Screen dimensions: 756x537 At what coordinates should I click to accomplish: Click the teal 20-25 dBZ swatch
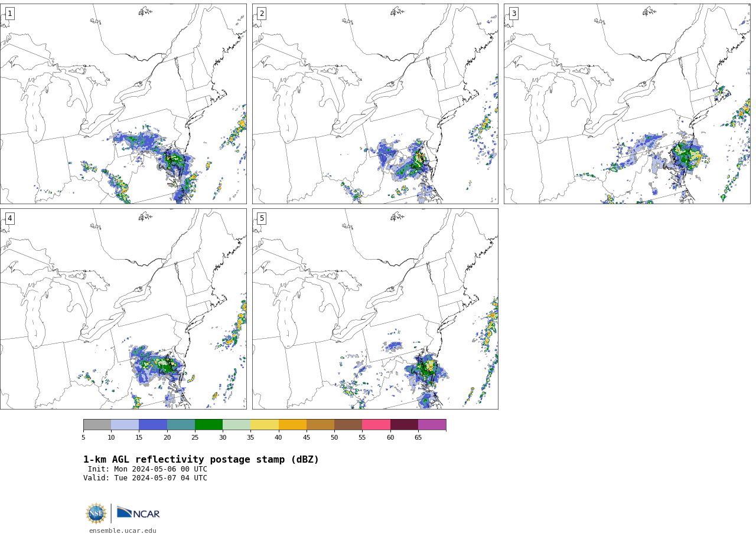(181, 425)
